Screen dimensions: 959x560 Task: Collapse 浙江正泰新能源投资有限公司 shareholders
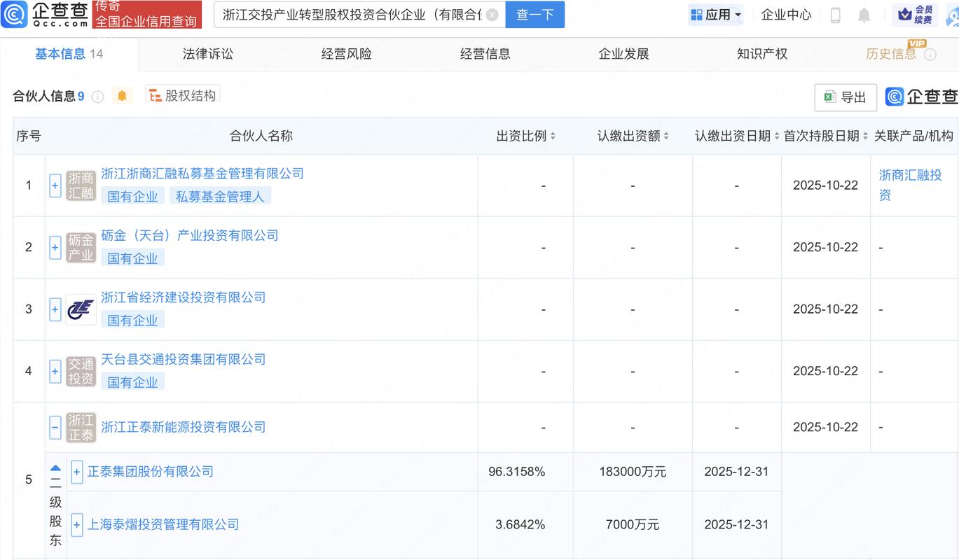[55, 427]
